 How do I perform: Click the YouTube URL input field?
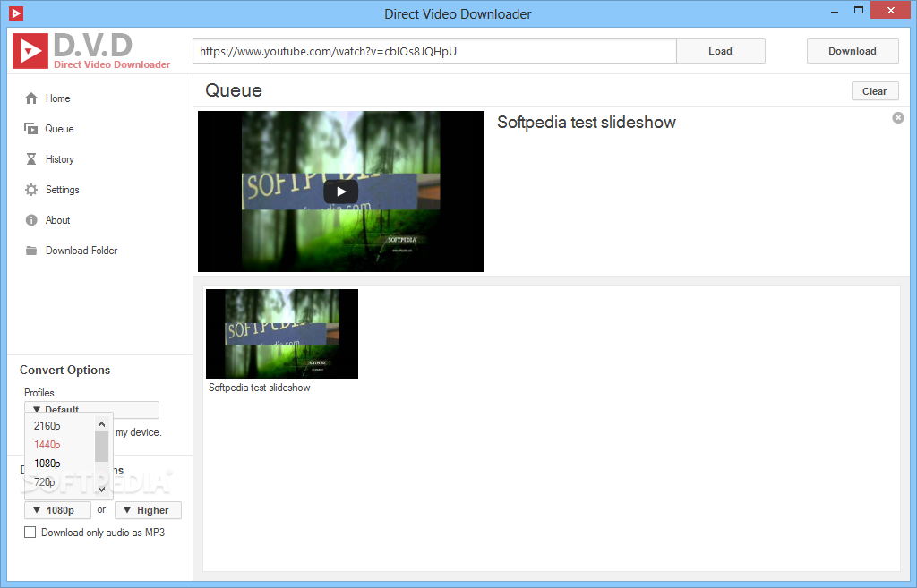tap(434, 51)
